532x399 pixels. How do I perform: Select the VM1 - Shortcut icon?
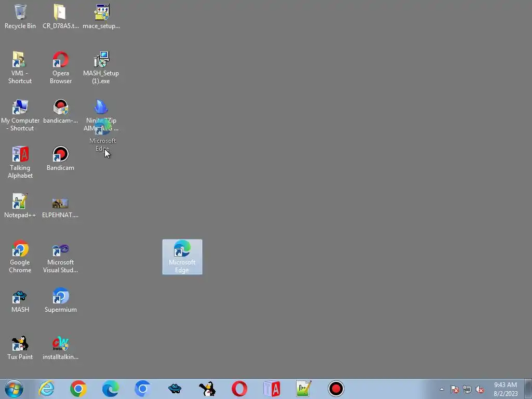coord(20,68)
